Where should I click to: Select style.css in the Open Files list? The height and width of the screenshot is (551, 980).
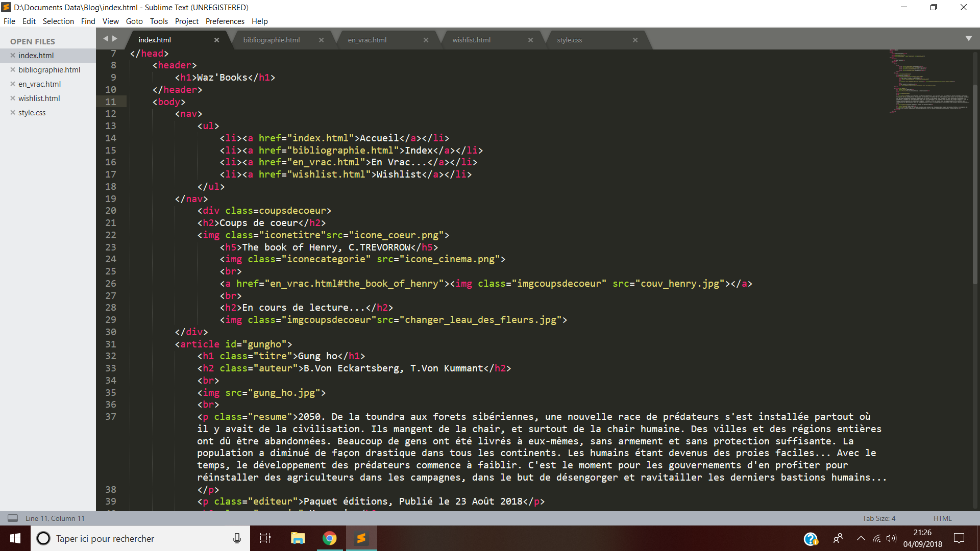point(32,112)
